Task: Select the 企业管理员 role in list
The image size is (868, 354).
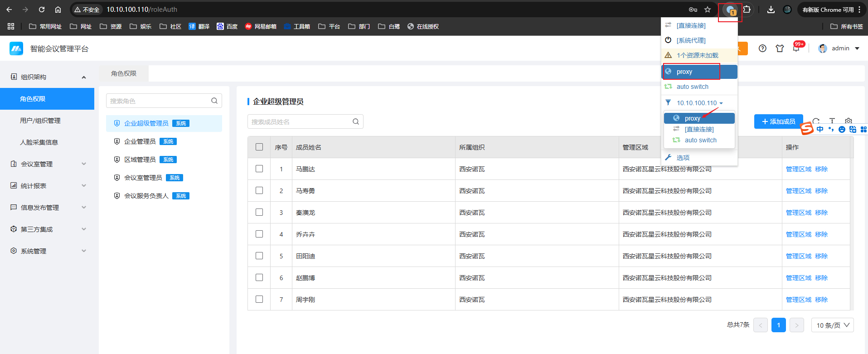Action: pos(140,141)
